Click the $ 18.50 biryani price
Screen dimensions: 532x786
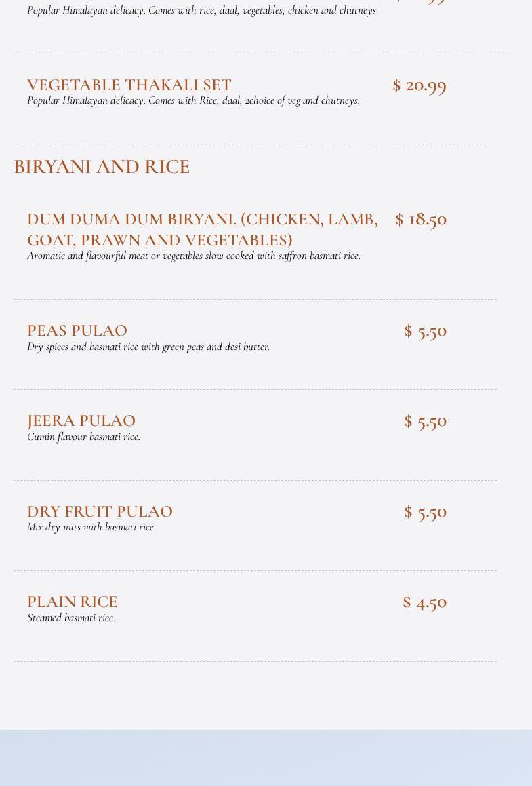(x=421, y=220)
